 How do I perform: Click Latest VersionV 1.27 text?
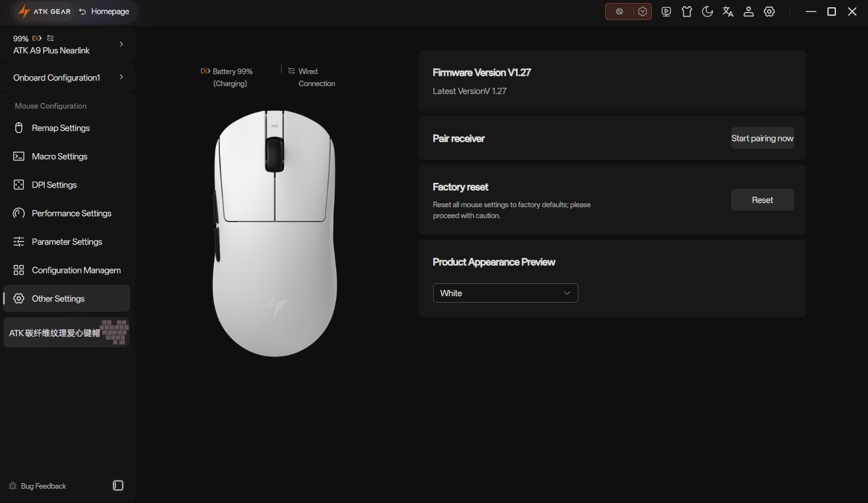[x=469, y=91]
